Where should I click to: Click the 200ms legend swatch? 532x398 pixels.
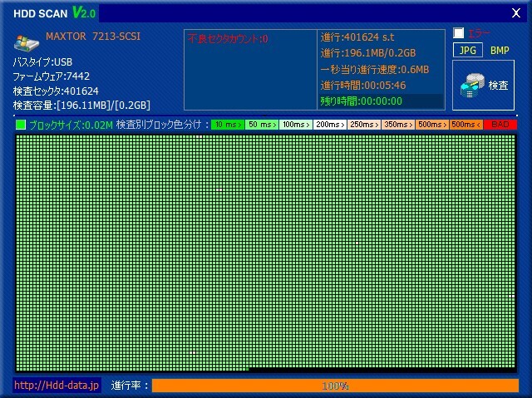click(x=330, y=125)
